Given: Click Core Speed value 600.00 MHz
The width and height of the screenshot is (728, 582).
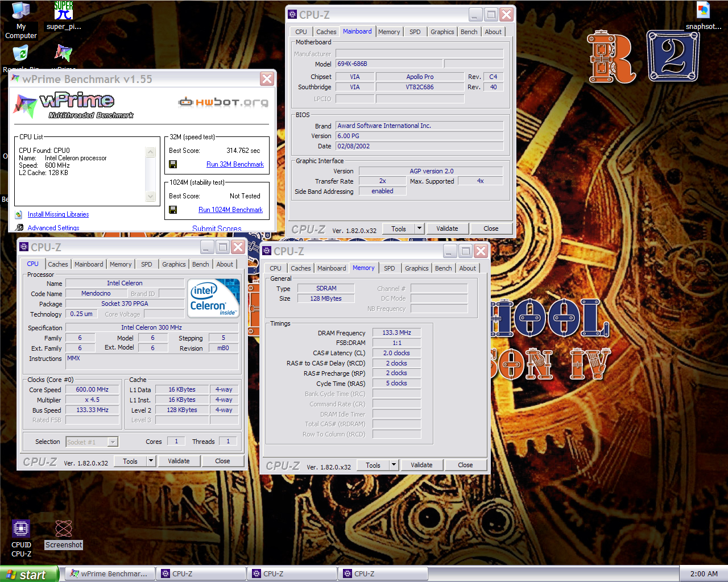Looking at the screenshot, I should point(92,389).
